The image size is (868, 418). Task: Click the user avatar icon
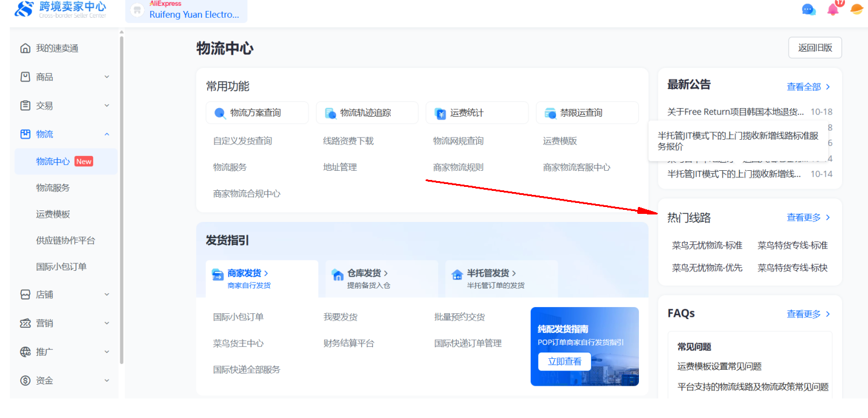856,10
